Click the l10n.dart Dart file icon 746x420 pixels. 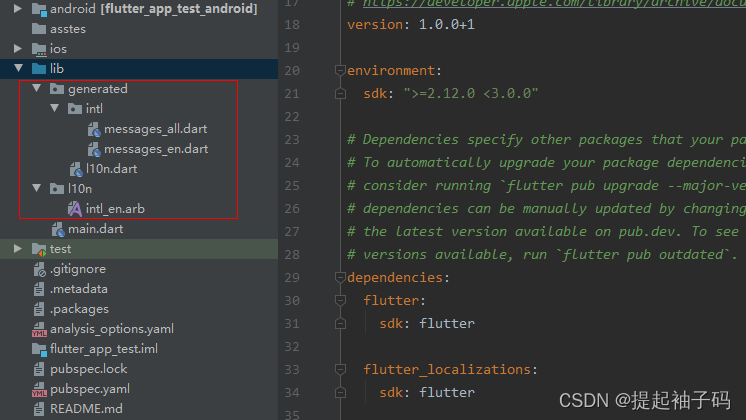[76, 169]
